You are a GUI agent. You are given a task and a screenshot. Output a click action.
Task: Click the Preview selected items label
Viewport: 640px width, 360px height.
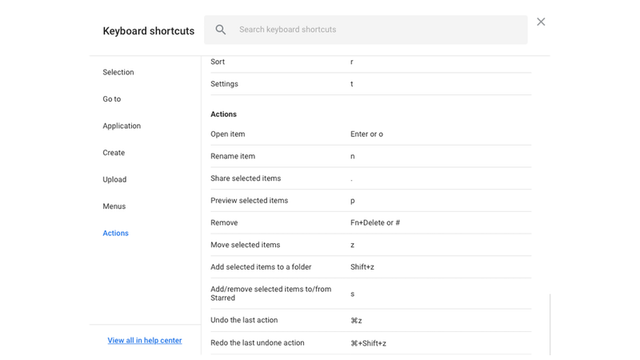[249, 200]
